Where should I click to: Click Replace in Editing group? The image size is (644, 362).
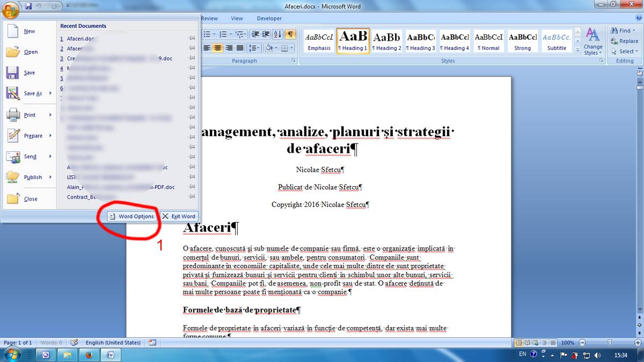pyautogui.click(x=625, y=41)
